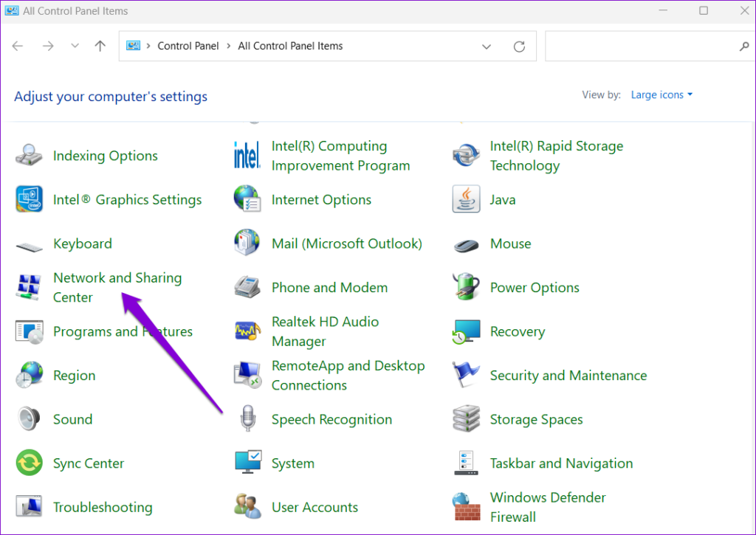
Task: Click the Troubleshooting icon
Action: click(29, 506)
